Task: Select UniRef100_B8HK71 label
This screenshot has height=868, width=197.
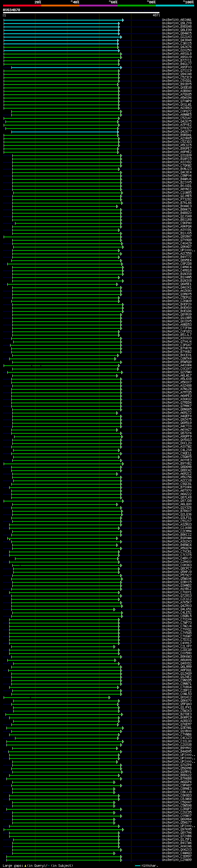Action: tap(177, 209)
